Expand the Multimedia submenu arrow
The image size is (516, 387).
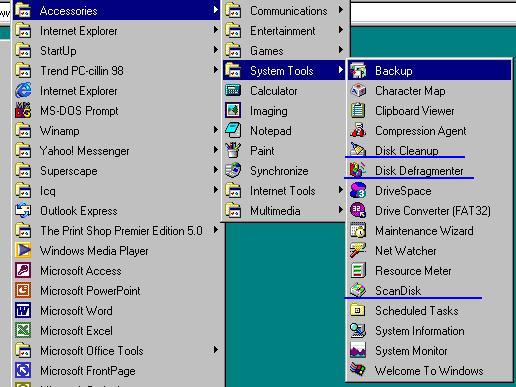coord(340,210)
